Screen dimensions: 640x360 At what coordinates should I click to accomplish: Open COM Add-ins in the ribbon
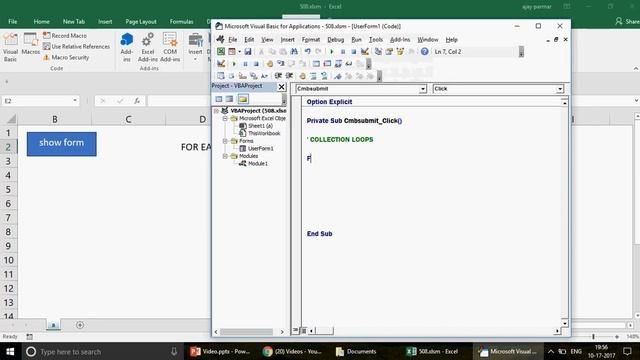point(170,47)
